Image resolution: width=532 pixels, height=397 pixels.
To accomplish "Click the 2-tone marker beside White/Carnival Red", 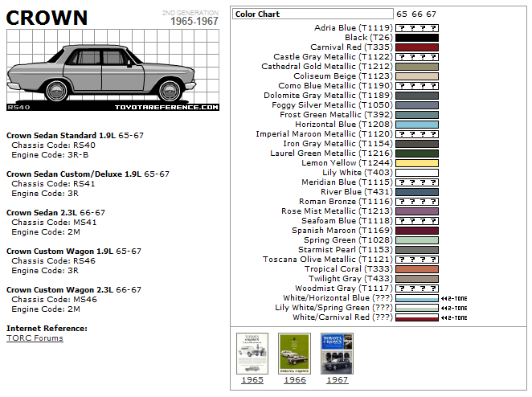I will click(x=454, y=318).
